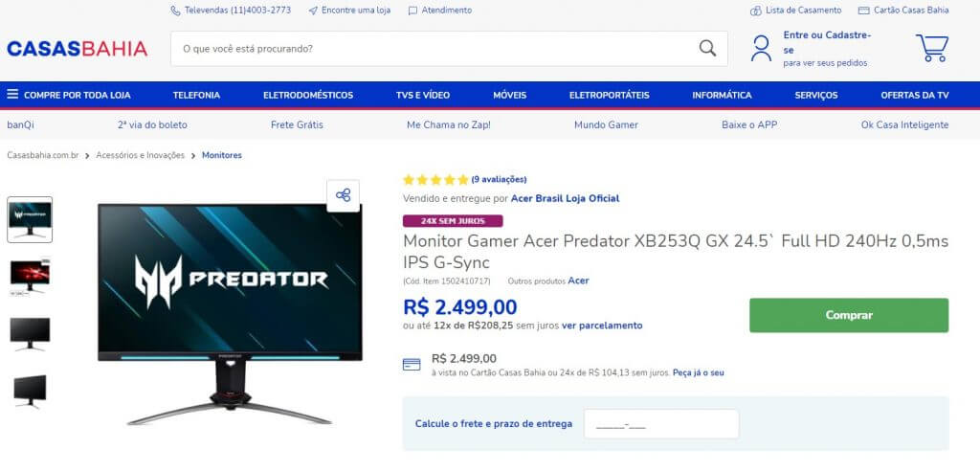Click the Atendimento chat icon
This screenshot has width=980, height=472.
tap(412, 11)
